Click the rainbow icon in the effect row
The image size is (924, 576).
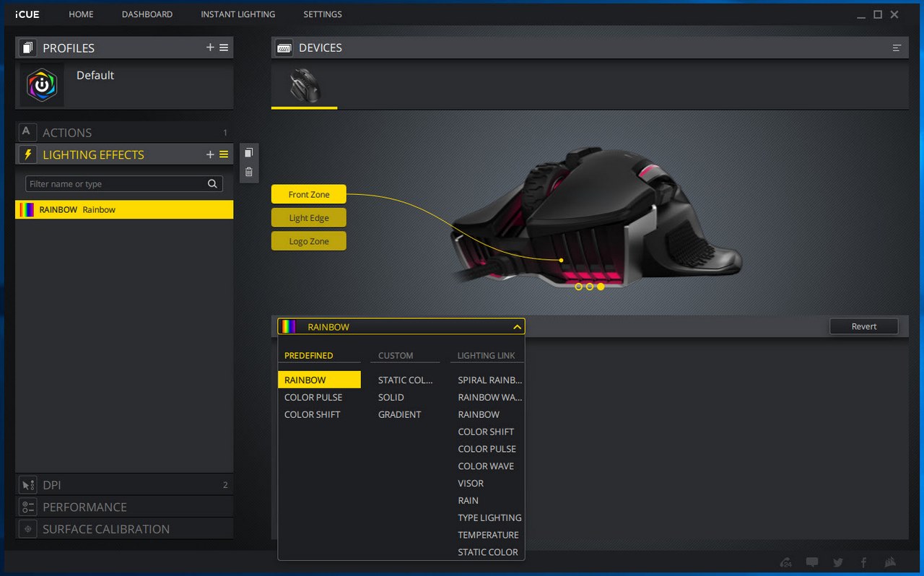pos(27,210)
